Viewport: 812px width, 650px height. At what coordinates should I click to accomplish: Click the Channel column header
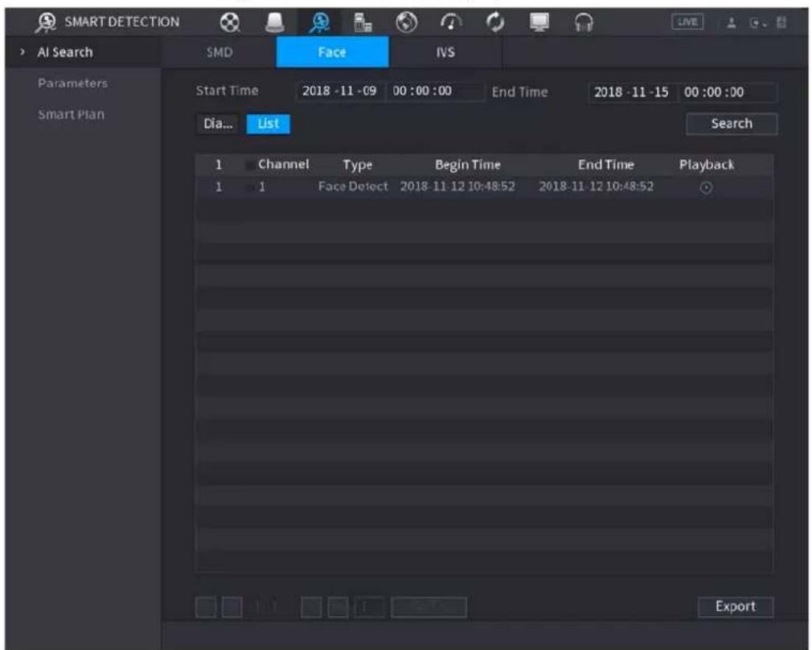283,165
